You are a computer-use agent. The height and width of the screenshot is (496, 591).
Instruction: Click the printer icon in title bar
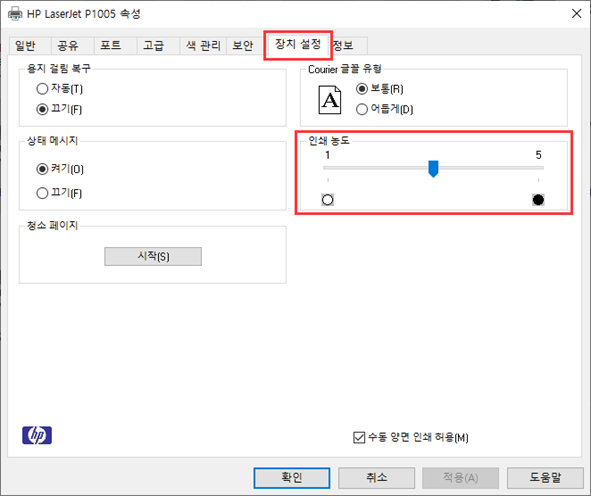[x=15, y=14]
